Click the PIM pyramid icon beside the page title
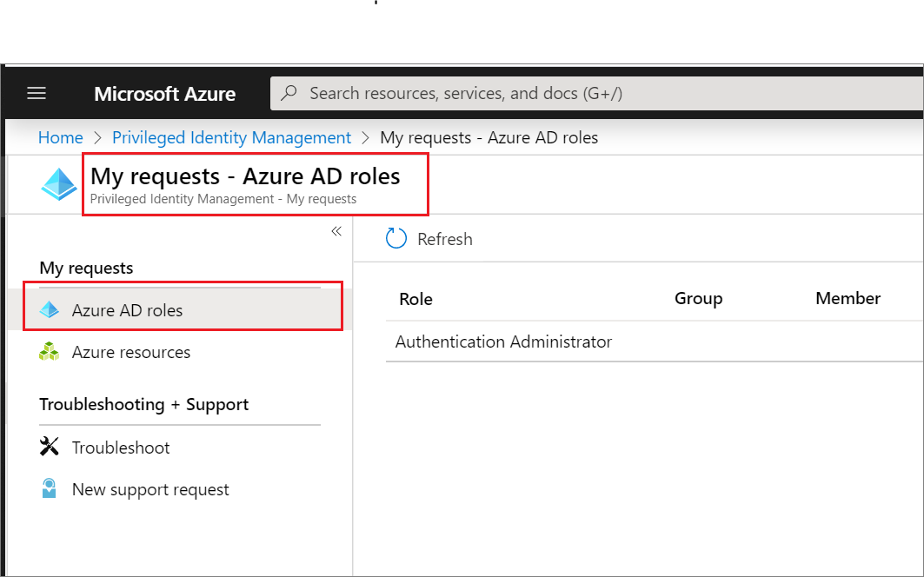924x577 pixels. coord(59,184)
